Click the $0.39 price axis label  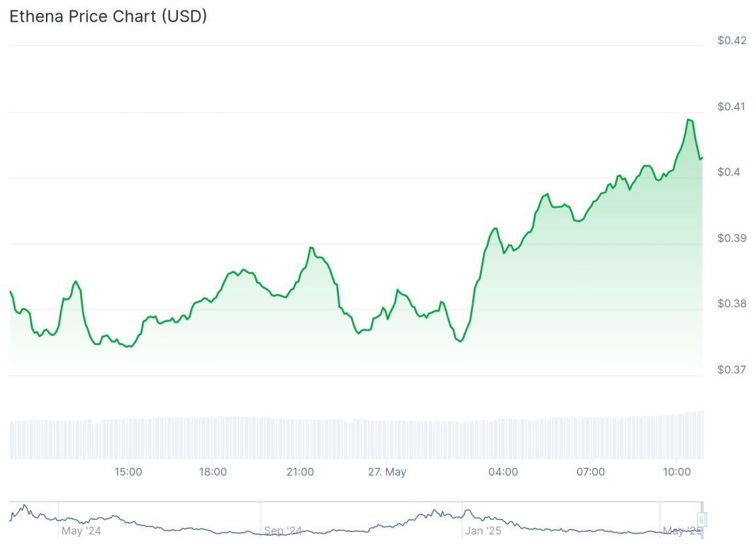point(732,238)
